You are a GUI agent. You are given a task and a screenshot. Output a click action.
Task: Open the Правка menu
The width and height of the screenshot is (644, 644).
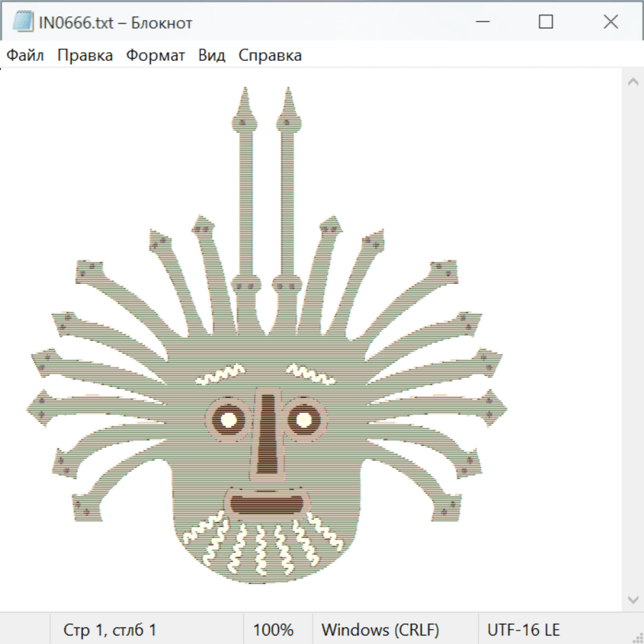[85, 56]
